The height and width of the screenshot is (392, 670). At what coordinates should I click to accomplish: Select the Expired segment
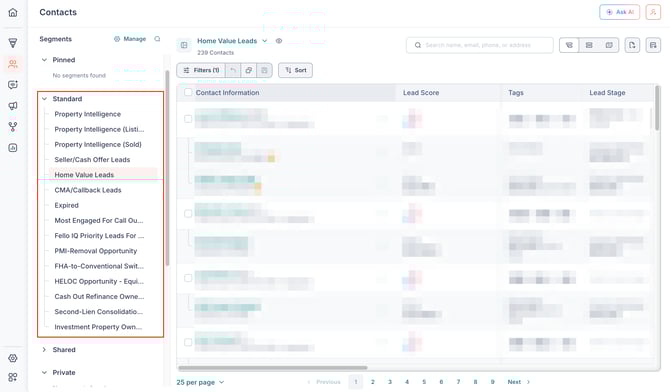point(67,205)
